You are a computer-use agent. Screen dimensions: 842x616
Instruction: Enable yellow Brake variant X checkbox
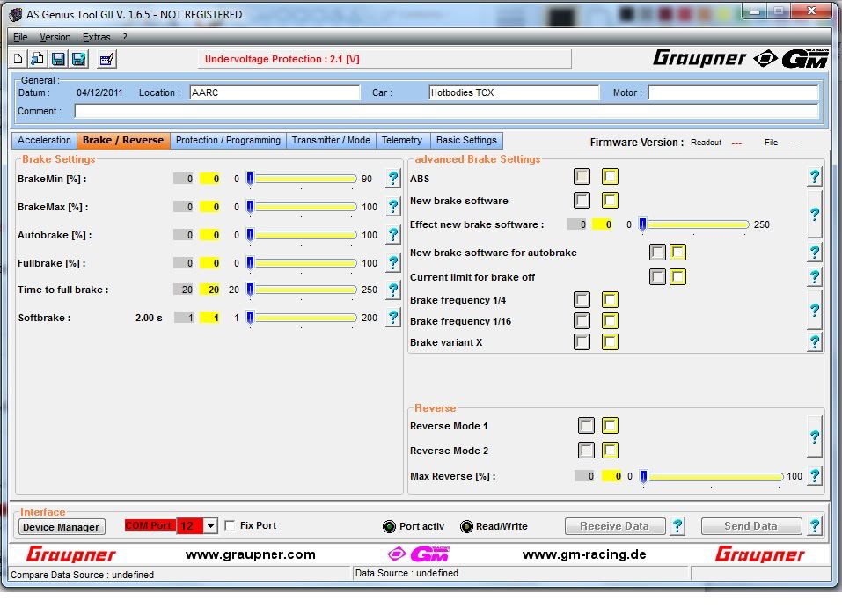click(x=610, y=341)
